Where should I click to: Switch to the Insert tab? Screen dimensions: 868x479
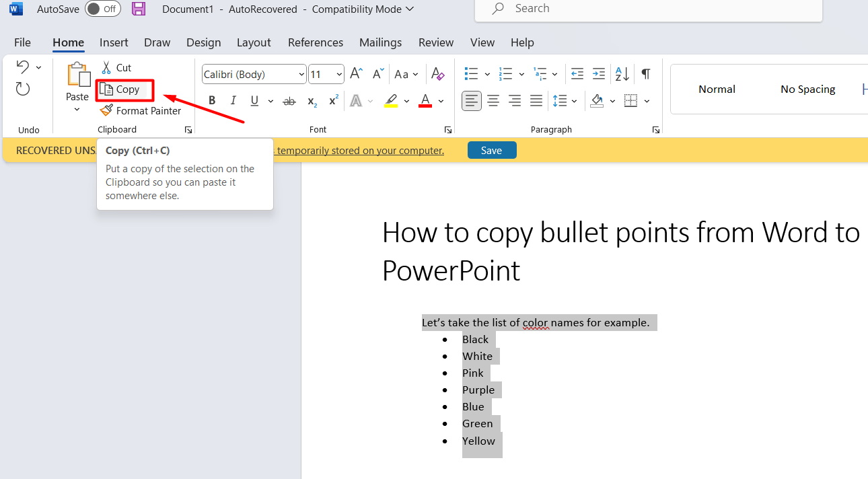click(x=114, y=42)
